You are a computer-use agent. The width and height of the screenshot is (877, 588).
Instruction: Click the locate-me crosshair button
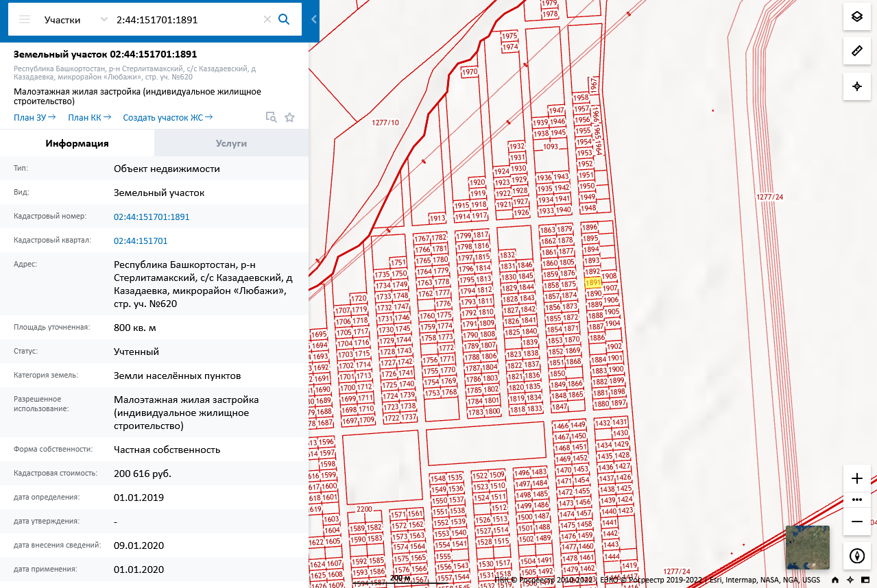pos(856,86)
